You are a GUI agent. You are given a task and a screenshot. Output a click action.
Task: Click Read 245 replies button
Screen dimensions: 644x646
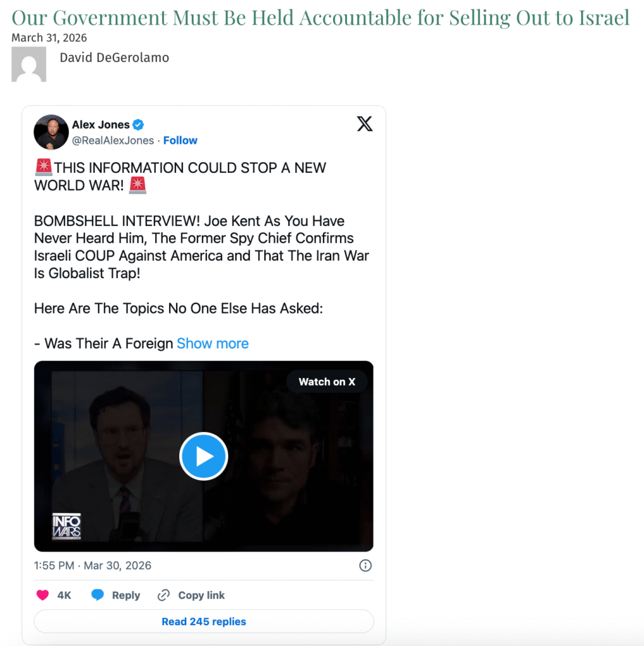point(204,621)
